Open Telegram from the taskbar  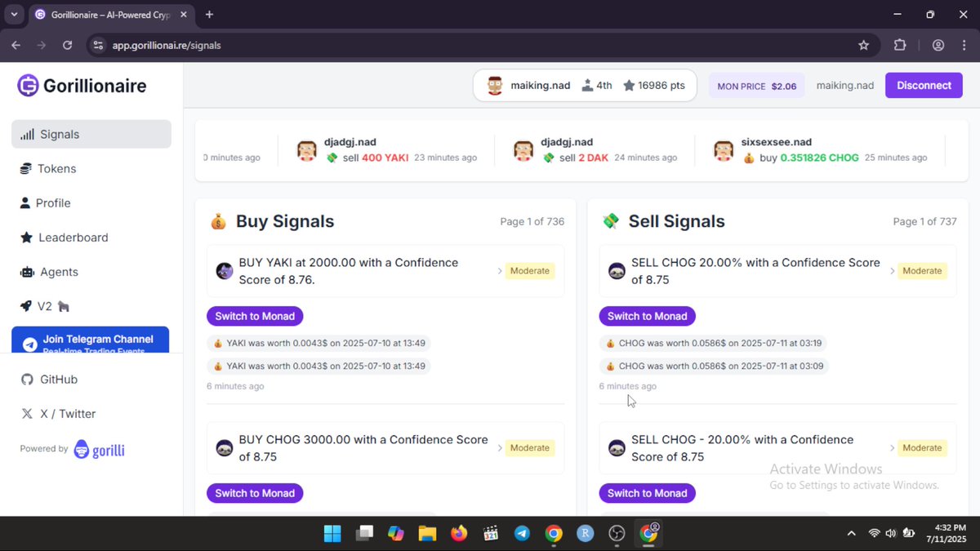pyautogui.click(x=522, y=534)
